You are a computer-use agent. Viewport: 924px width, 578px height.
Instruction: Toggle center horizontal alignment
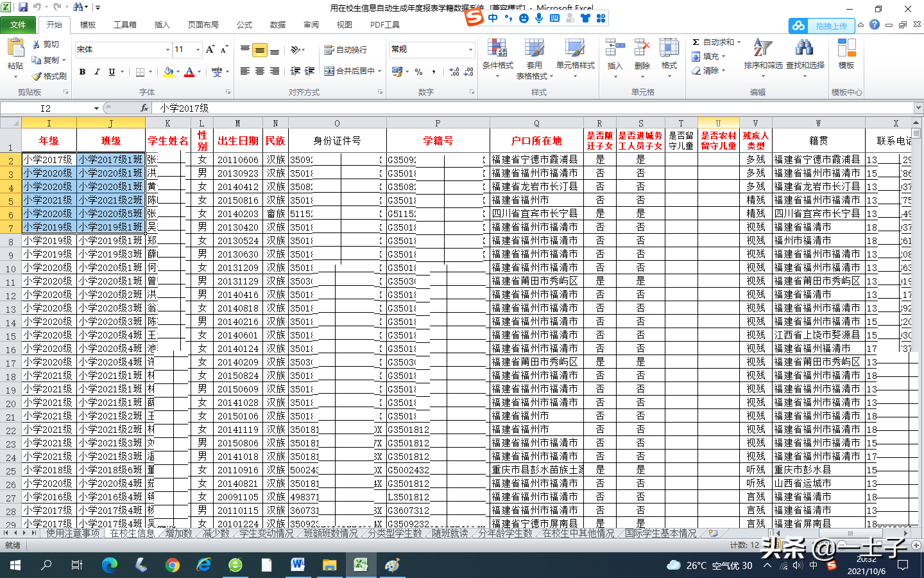[260, 71]
